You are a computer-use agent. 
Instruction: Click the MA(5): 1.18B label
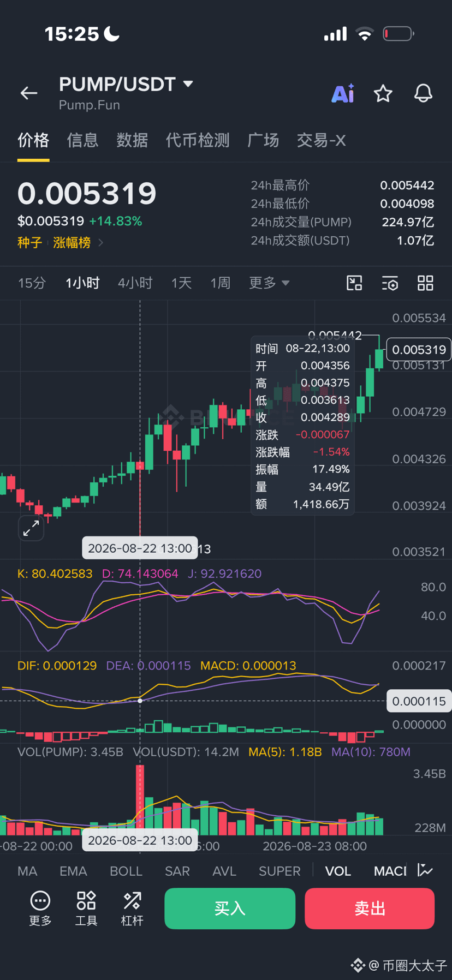coord(285,752)
